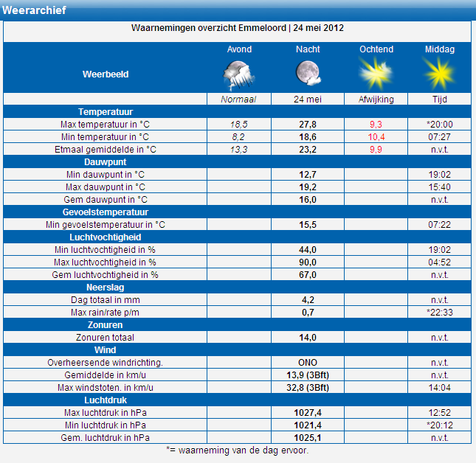Select the Weerarchief title header
476x463 pixels.
34,10
